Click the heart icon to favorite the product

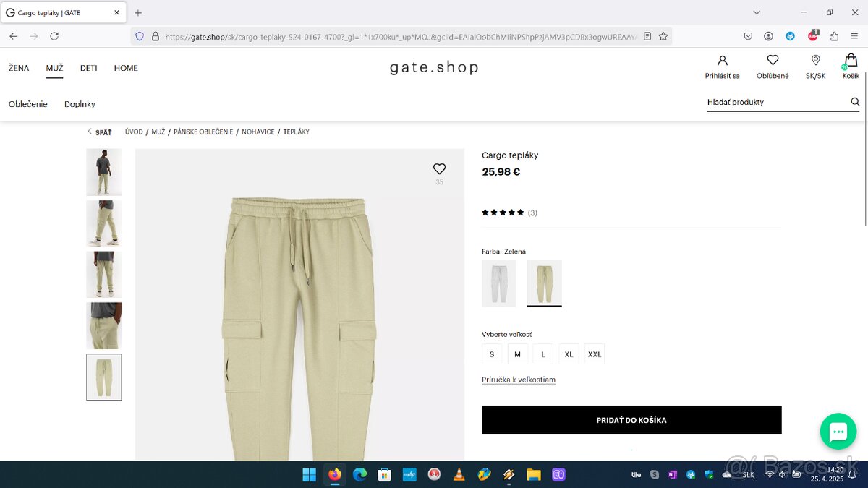(x=439, y=168)
